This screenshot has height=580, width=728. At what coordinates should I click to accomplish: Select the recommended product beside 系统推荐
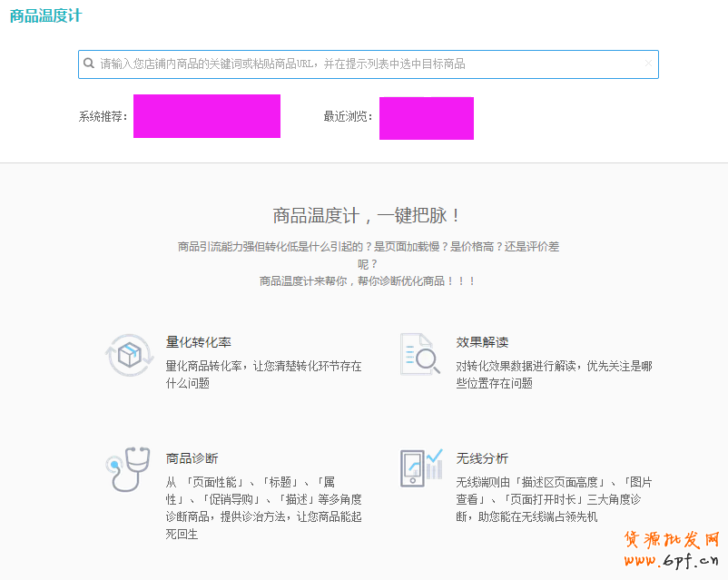coord(206,116)
